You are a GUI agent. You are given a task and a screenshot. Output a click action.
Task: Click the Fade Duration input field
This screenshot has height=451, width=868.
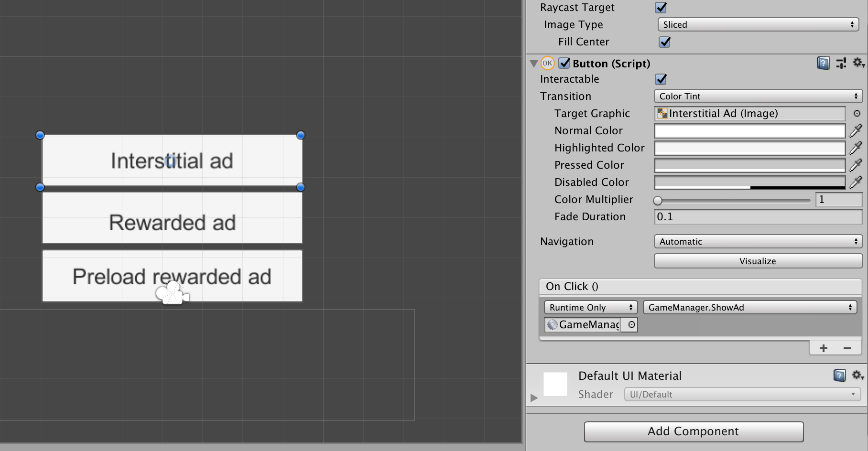coord(758,217)
